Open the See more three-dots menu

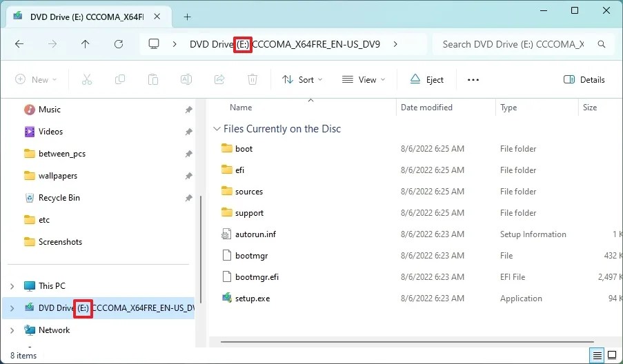pyautogui.click(x=473, y=80)
